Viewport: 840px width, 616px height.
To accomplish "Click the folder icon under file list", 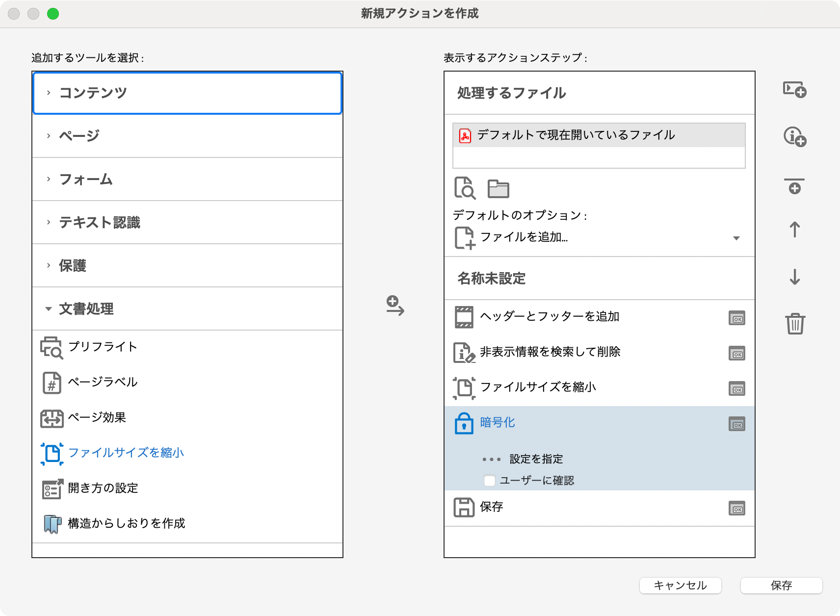I will [x=498, y=189].
